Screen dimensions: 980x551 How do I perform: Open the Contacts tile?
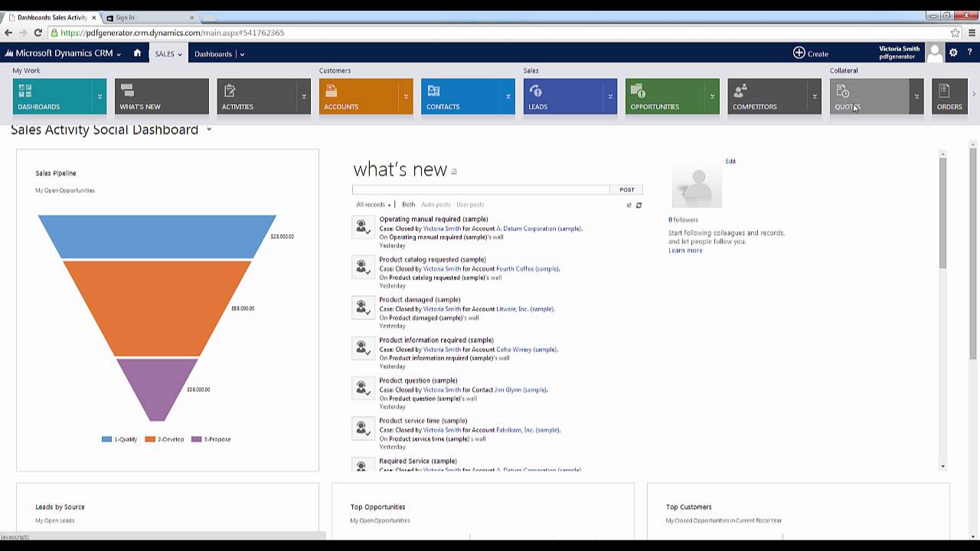[462, 96]
